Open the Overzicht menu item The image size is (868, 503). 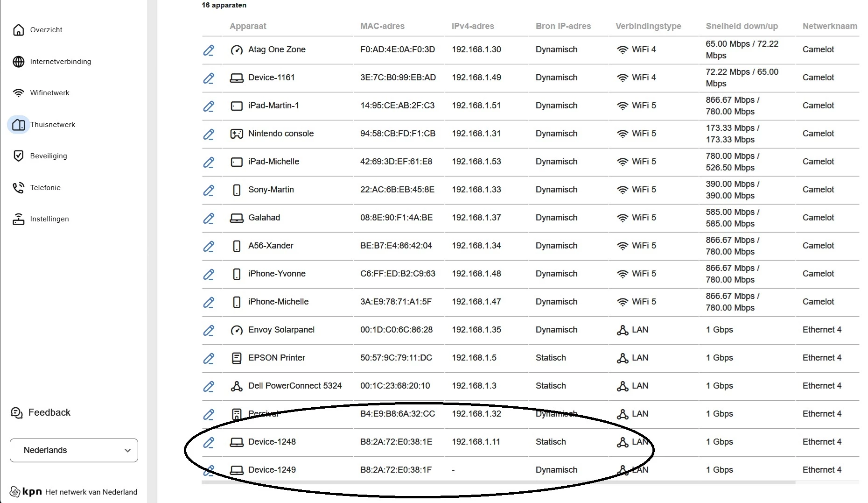[46, 30]
